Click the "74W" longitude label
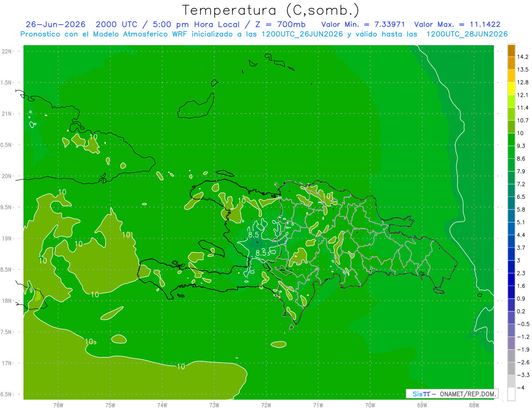Viewport: 532px width, 411px height. click(x=162, y=405)
